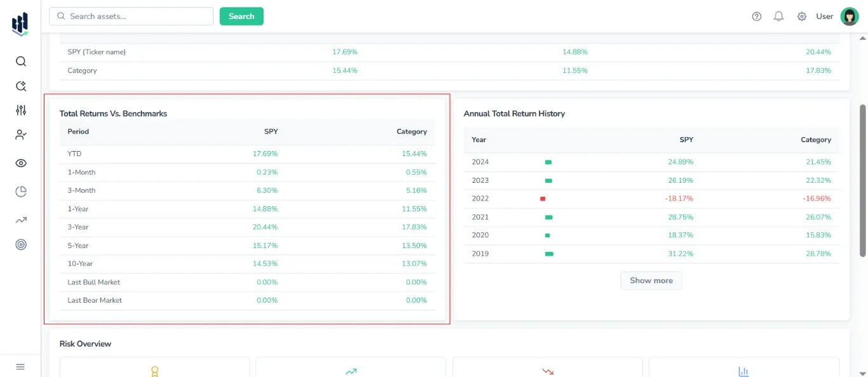868x377 pixels.
Task: Open notifications via the bell icon
Action: click(778, 16)
